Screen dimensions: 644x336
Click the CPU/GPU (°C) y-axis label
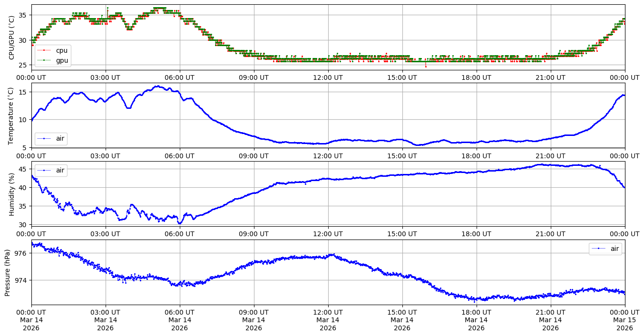pyautogui.click(x=12, y=37)
